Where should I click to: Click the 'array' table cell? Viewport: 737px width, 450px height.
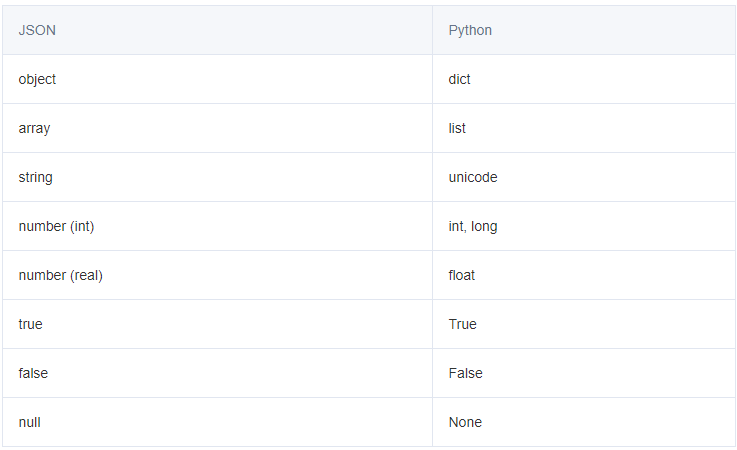34,128
